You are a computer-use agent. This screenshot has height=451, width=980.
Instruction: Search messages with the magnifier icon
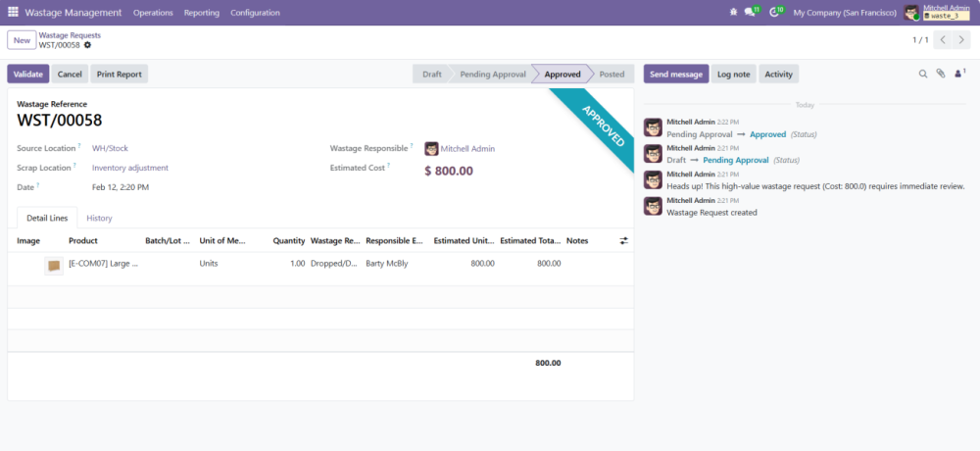tap(922, 74)
